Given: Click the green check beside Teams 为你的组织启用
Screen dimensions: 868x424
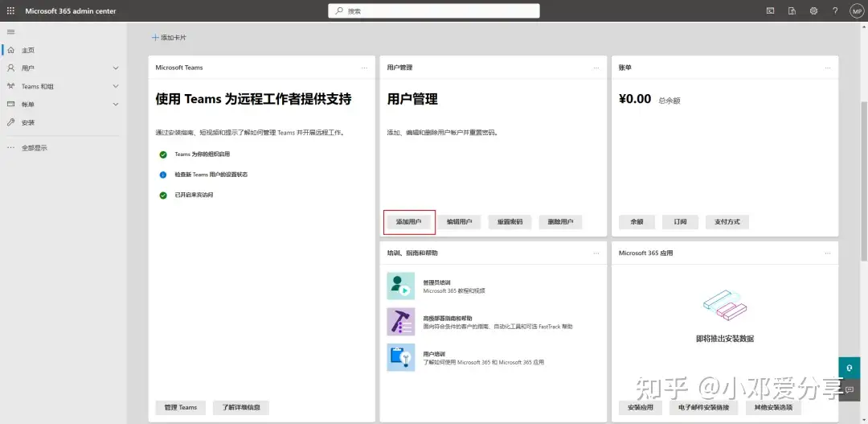Looking at the screenshot, I should tap(163, 154).
